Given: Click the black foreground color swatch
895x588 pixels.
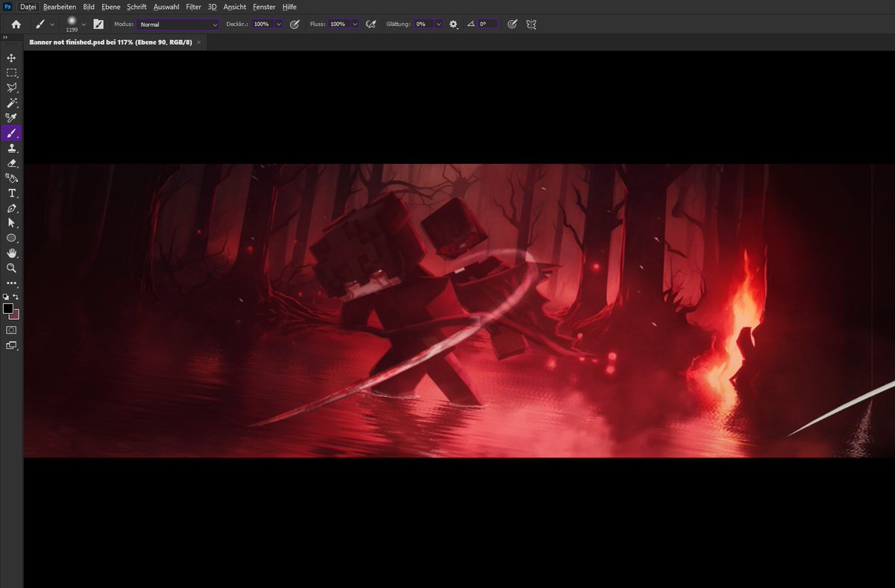Looking at the screenshot, I should tap(8, 309).
